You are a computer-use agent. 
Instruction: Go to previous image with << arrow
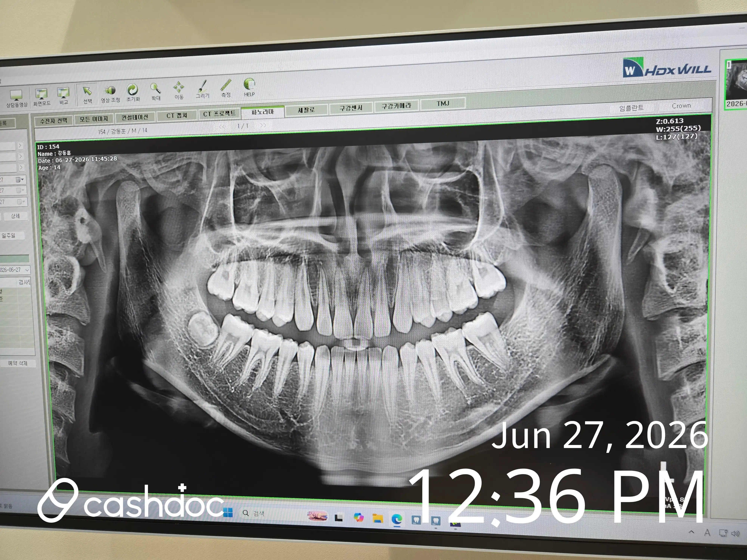222,127
